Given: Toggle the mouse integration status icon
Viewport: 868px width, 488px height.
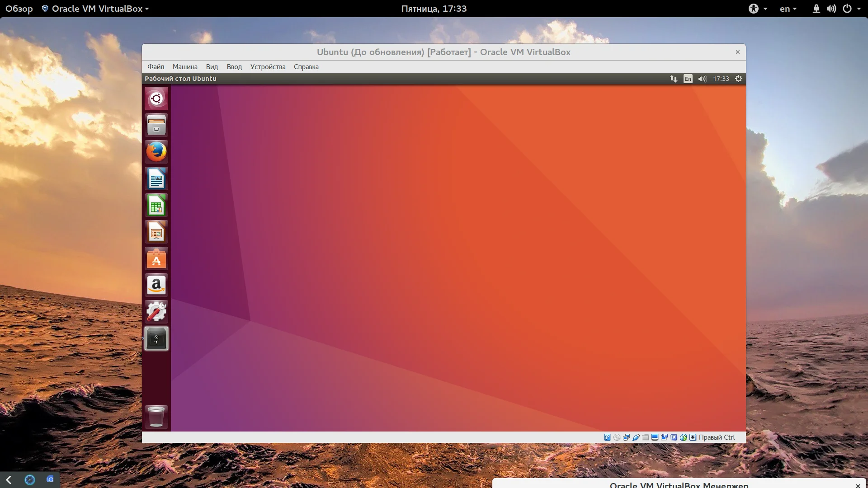Looking at the screenshot, I should (x=684, y=437).
